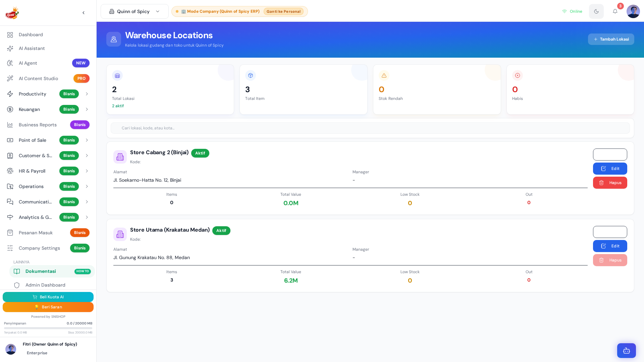644x362 pixels.
Task: Expand Keuangan submenu
Action: [48, 109]
